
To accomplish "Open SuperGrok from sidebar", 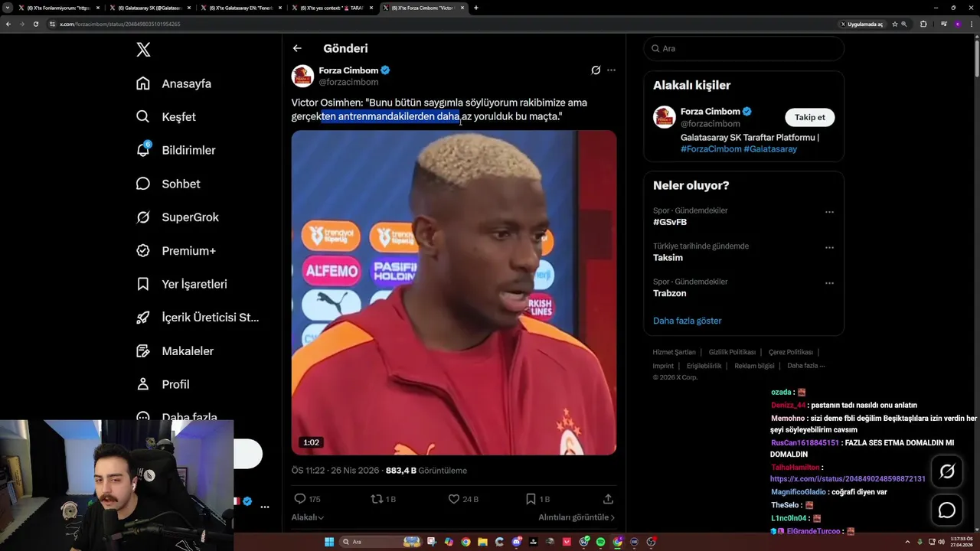I will pos(178,217).
